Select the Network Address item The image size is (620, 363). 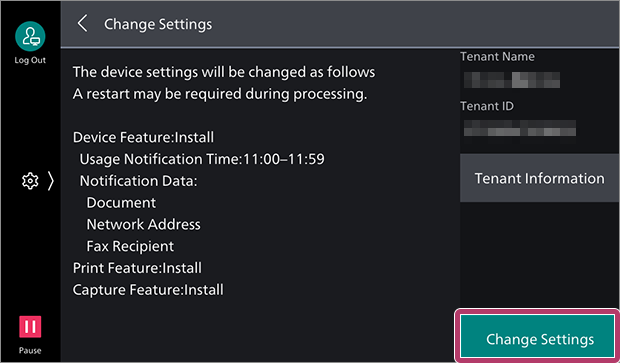pos(143,225)
